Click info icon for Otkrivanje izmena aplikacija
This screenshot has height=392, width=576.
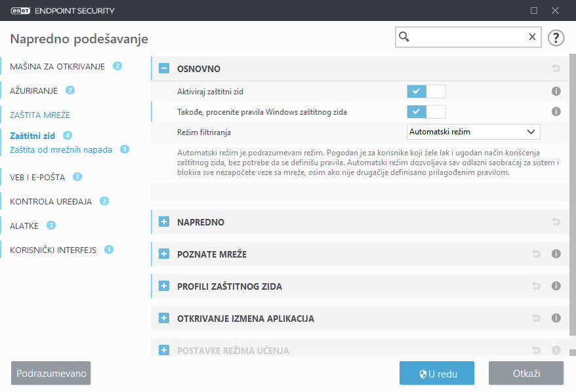[556, 318]
